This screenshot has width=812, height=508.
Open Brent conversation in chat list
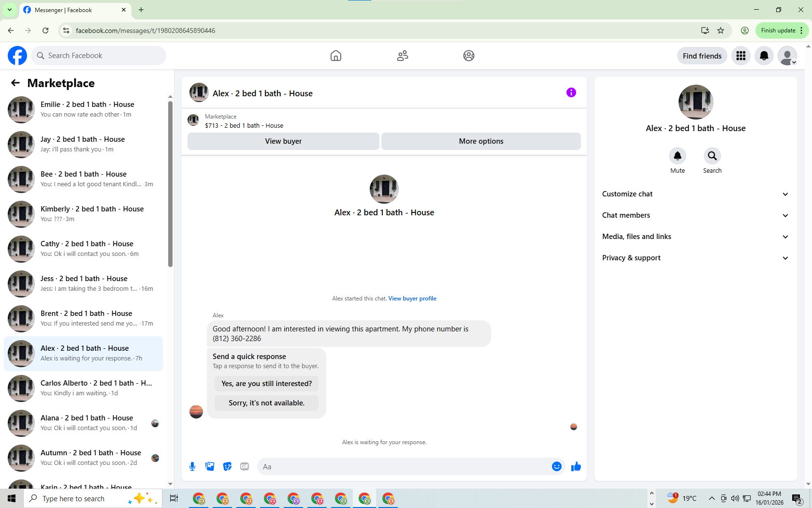(84, 319)
